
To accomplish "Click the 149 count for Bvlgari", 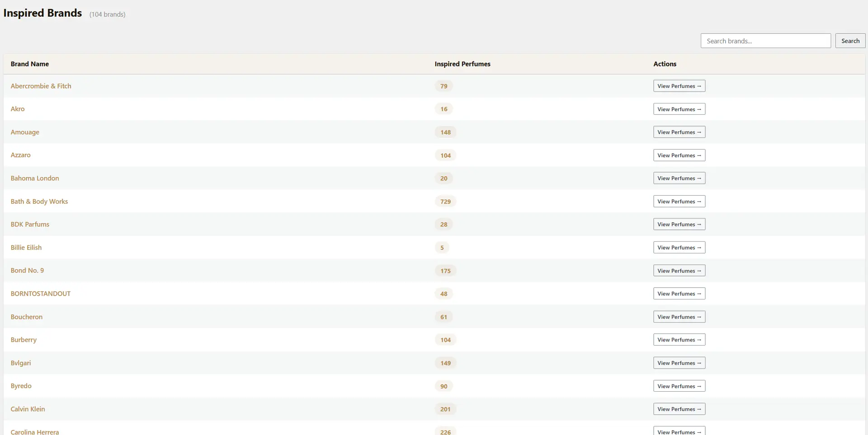I will point(445,363).
